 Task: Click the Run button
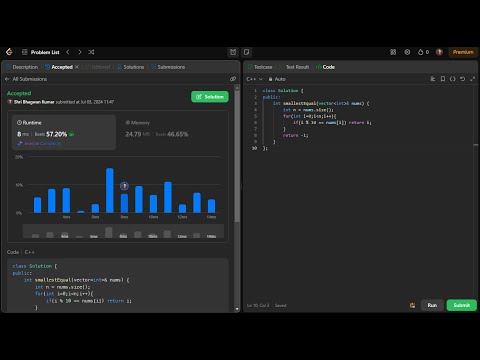coord(432,305)
